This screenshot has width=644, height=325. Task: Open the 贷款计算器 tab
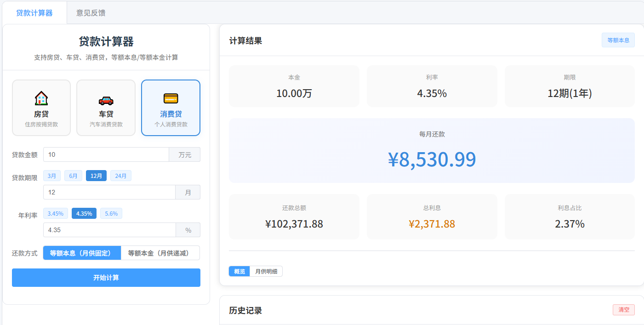coord(34,13)
